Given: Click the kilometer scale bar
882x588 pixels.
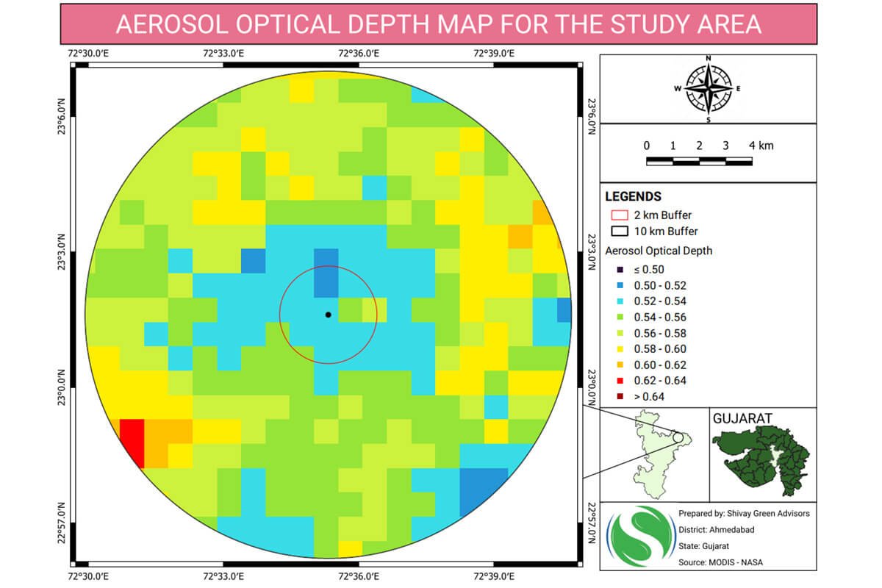Looking at the screenshot, I should [x=698, y=161].
